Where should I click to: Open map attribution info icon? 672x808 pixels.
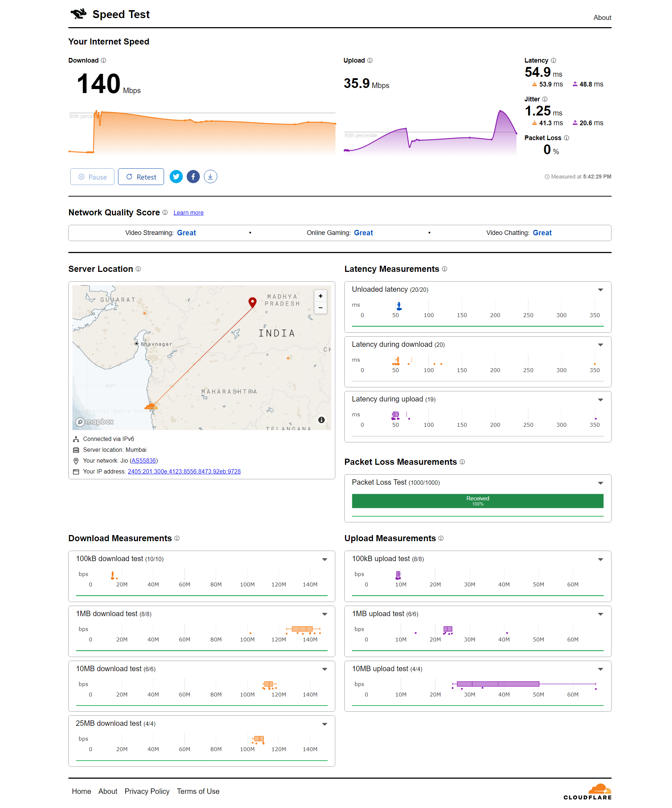pyautogui.click(x=322, y=420)
